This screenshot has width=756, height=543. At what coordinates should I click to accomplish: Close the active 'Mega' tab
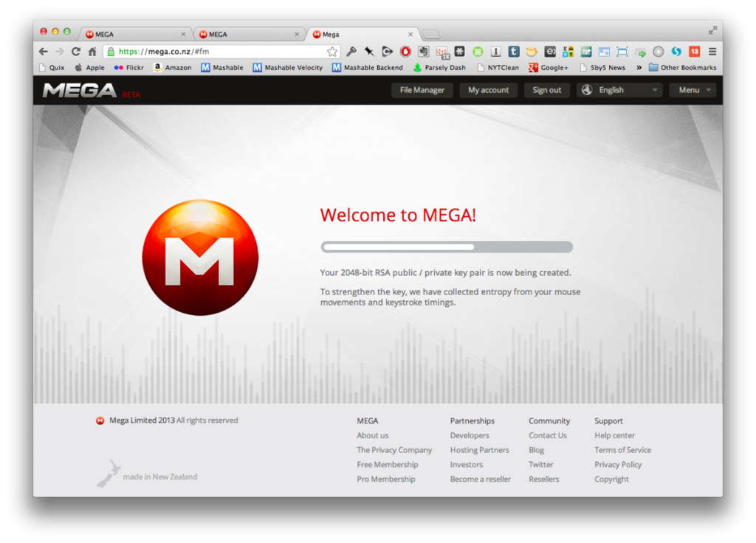(410, 34)
